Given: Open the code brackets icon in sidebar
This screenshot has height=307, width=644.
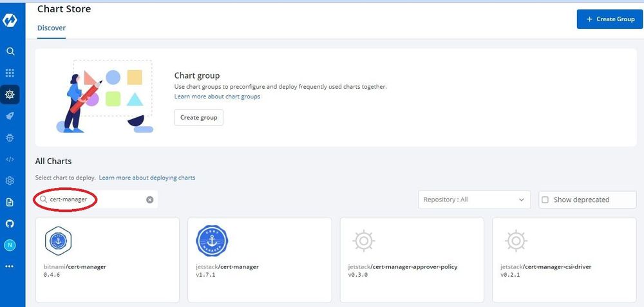Looking at the screenshot, I should pos(10,159).
